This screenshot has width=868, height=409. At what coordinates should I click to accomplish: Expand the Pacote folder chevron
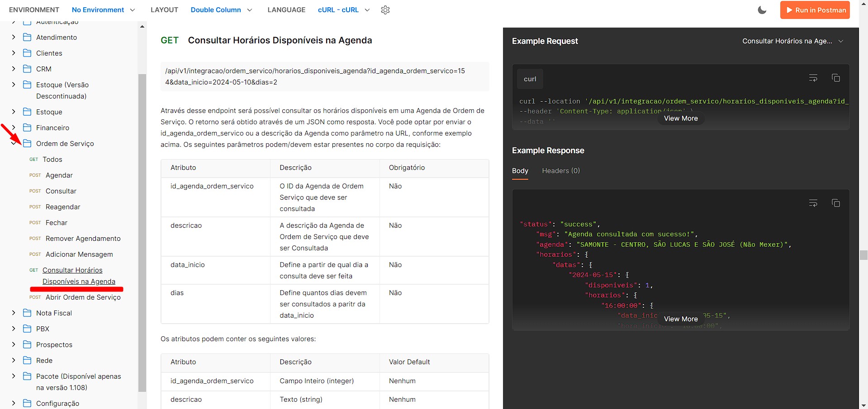click(14, 376)
